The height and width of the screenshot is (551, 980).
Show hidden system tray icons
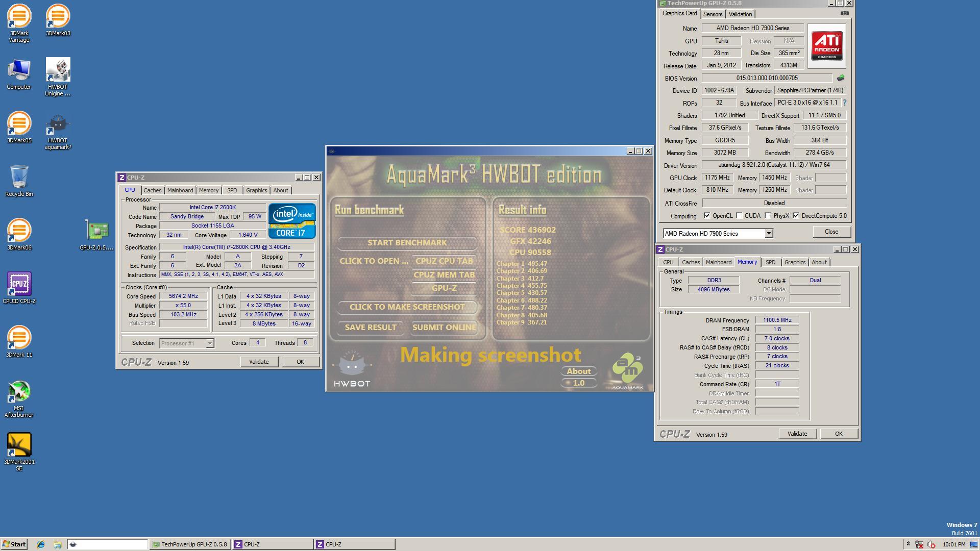908,544
